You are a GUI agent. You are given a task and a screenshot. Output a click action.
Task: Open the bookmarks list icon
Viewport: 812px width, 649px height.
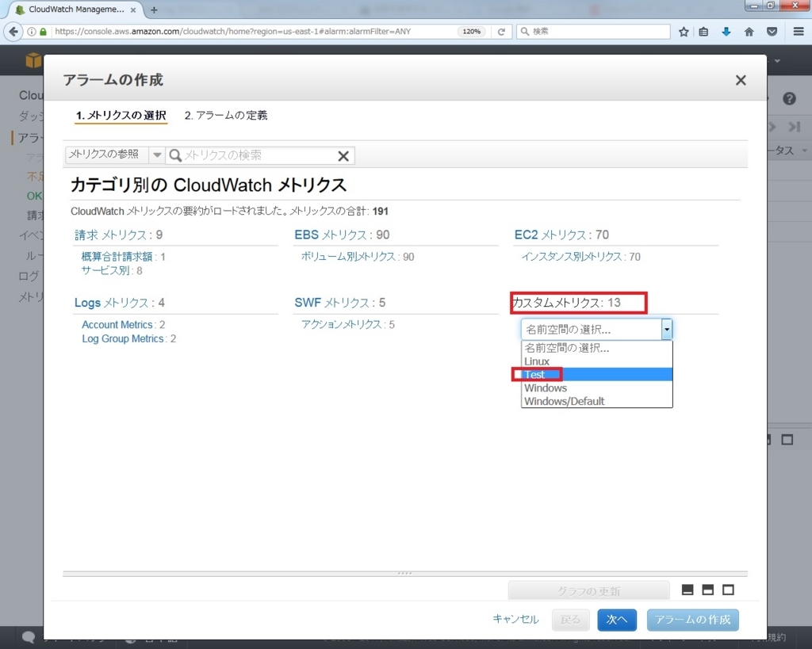click(703, 32)
